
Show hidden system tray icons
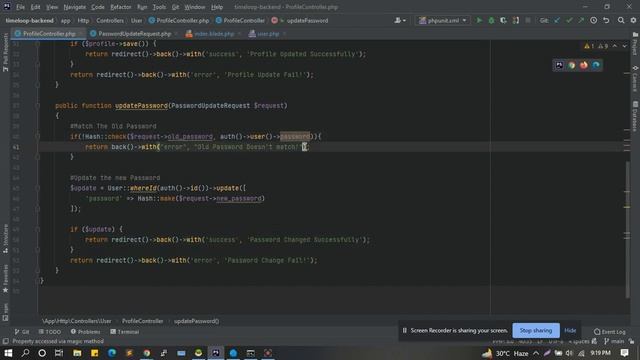(x=536, y=353)
